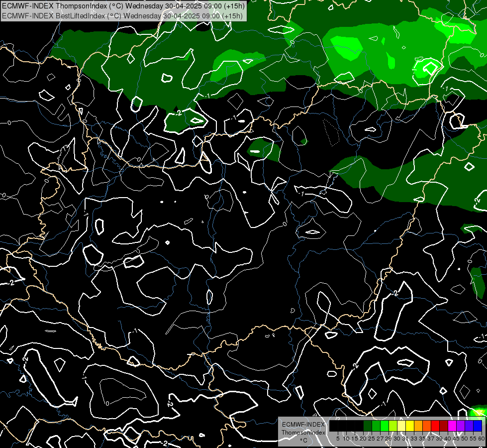The image size is (487, 448).
Task: Click the legend scale value 5
Action: pos(338,439)
